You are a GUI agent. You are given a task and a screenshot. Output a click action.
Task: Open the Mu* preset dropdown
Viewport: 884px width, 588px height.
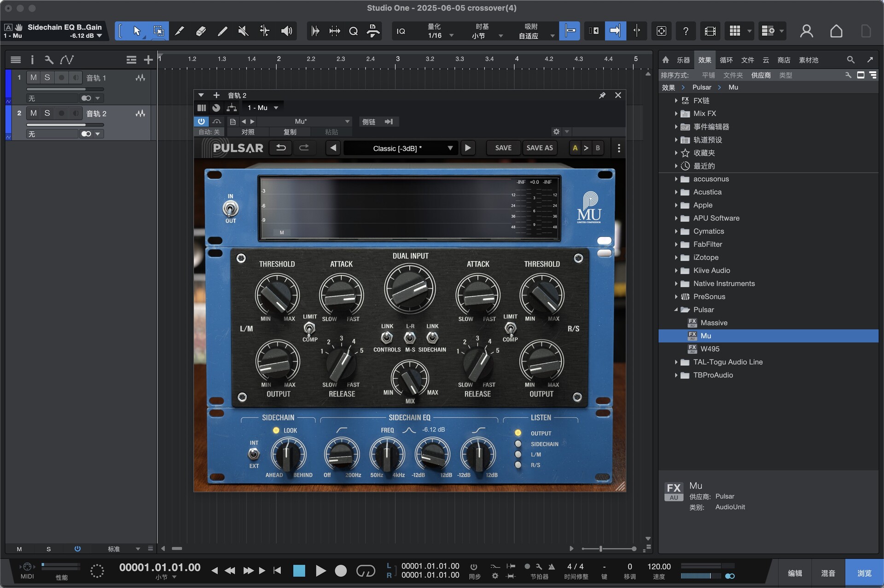[305, 121]
